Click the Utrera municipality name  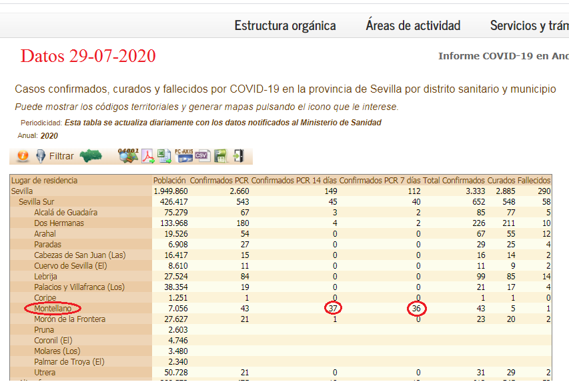46,373
